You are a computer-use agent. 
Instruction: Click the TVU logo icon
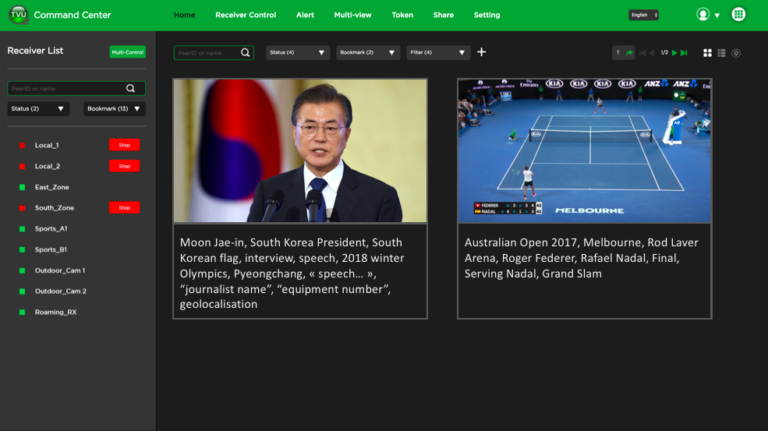tap(19, 15)
